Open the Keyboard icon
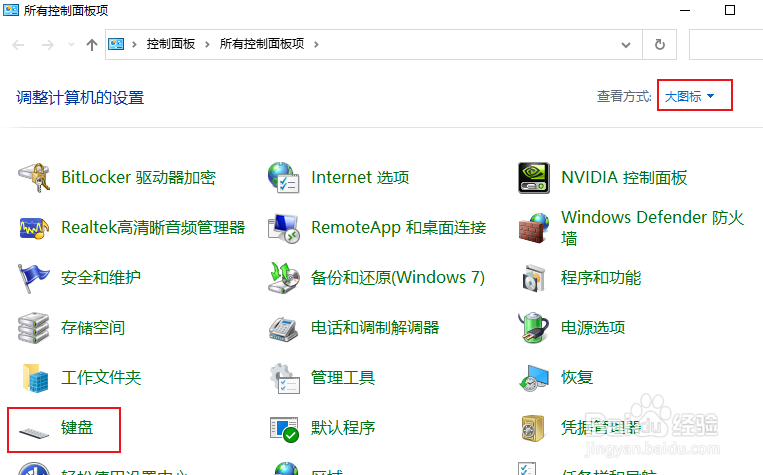The width and height of the screenshot is (763, 475). point(34,432)
